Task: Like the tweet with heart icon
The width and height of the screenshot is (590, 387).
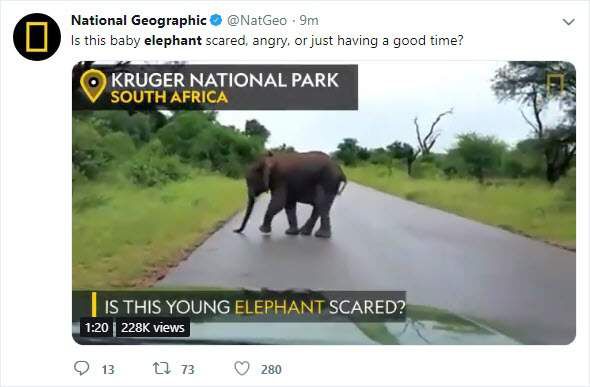Action: point(242,368)
